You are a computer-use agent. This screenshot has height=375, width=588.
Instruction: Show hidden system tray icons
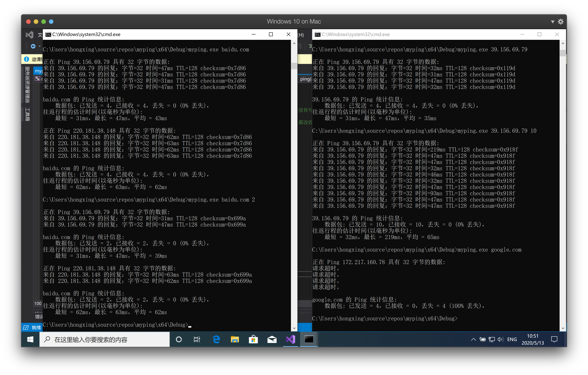pos(473,339)
